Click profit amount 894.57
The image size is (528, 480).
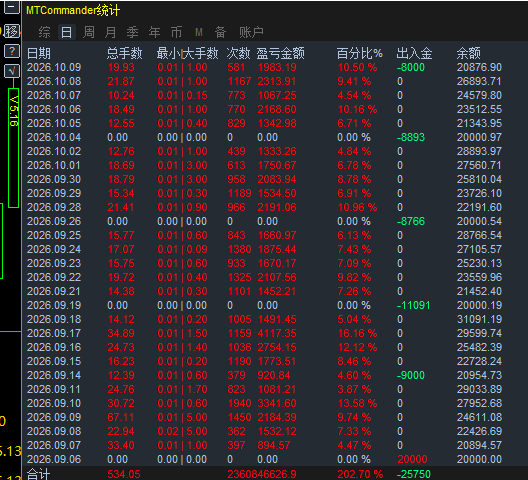pyautogui.click(x=273, y=445)
